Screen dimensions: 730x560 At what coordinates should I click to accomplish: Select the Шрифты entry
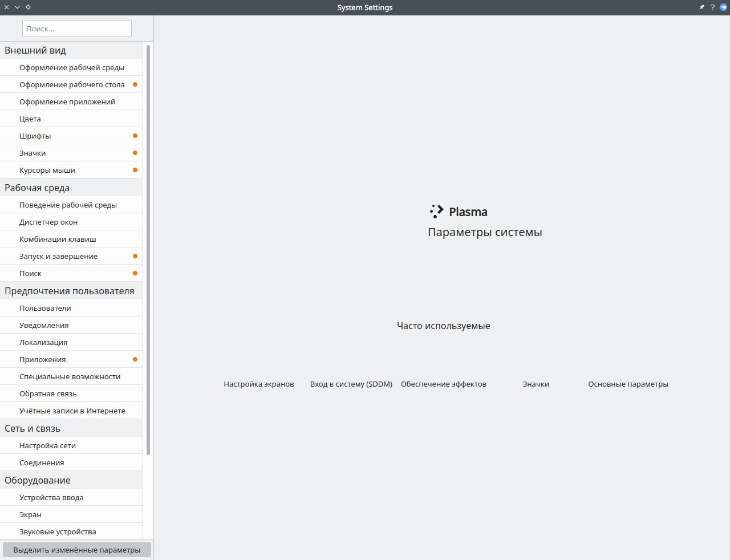coord(71,136)
